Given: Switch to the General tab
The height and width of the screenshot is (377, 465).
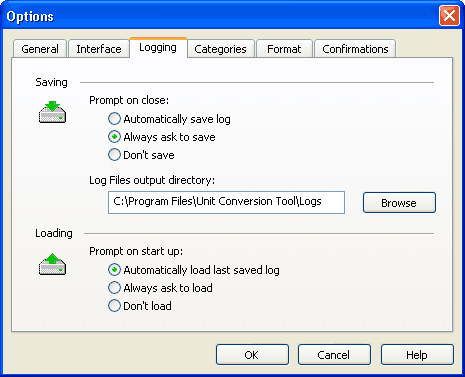Looking at the screenshot, I should (40, 49).
